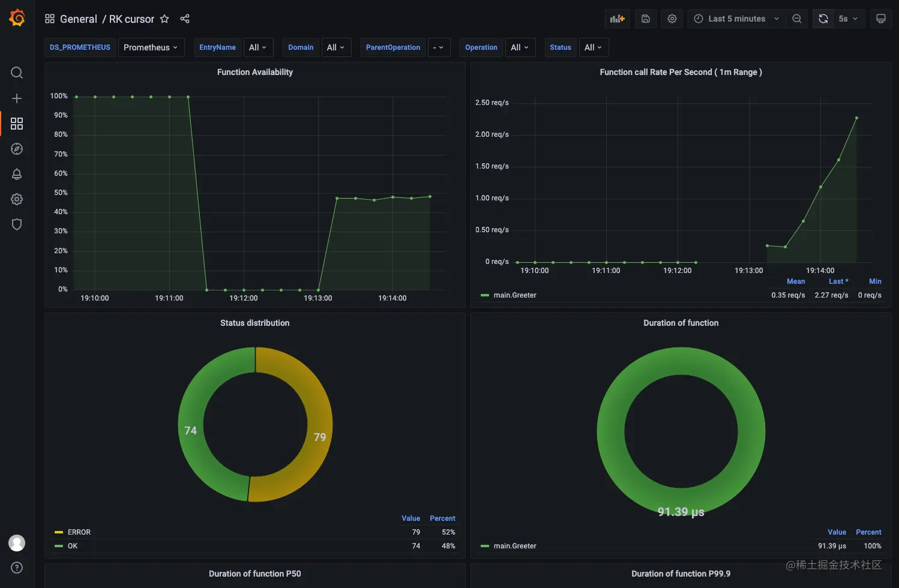Screen dimensions: 899x588
Task: Toggle ERROR series in status legend
Action: click(x=79, y=532)
